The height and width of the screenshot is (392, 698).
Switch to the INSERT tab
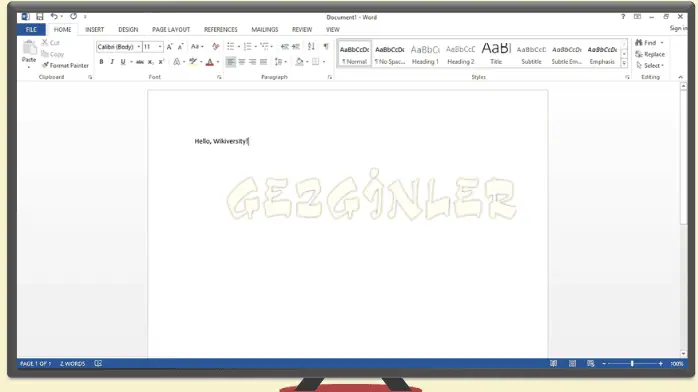click(x=94, y=29)
